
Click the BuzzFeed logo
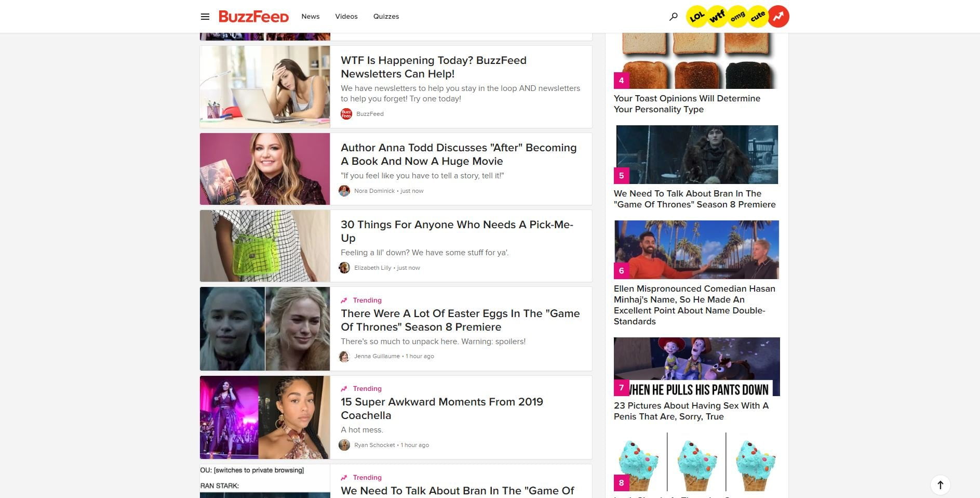click(x=253, y=17)
